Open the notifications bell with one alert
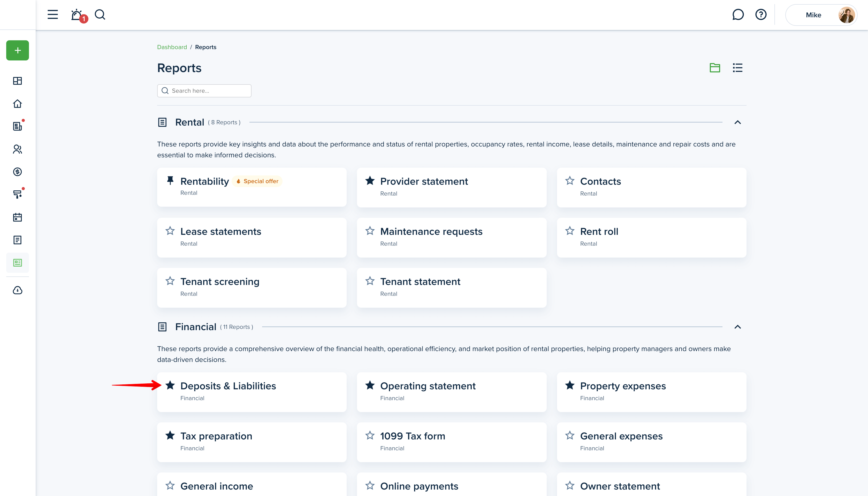 pos(79,15)
